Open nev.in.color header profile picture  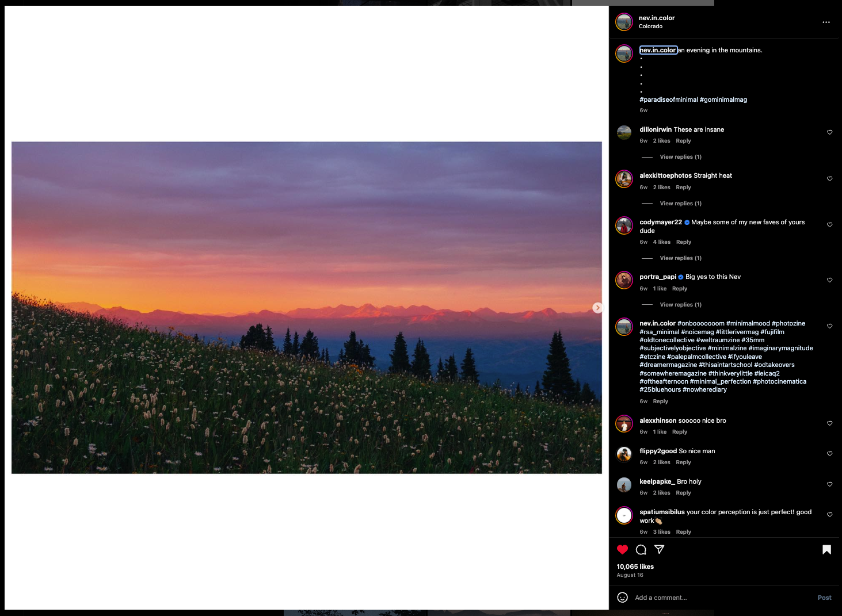[624, 22]
